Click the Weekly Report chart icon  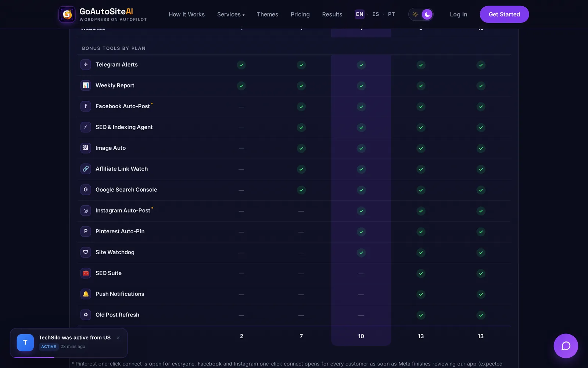point(86,85)
